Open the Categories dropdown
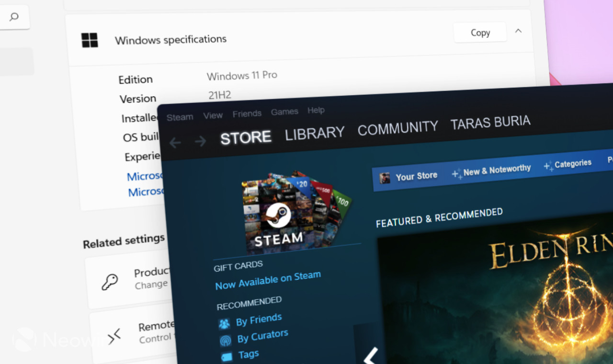613x364 pixels. click(x=568, y=165)
